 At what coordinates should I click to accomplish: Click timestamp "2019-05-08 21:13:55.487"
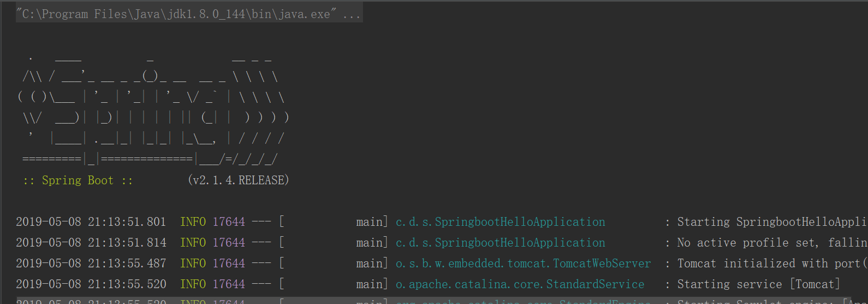pyautogui.click(x=91, y=264)
